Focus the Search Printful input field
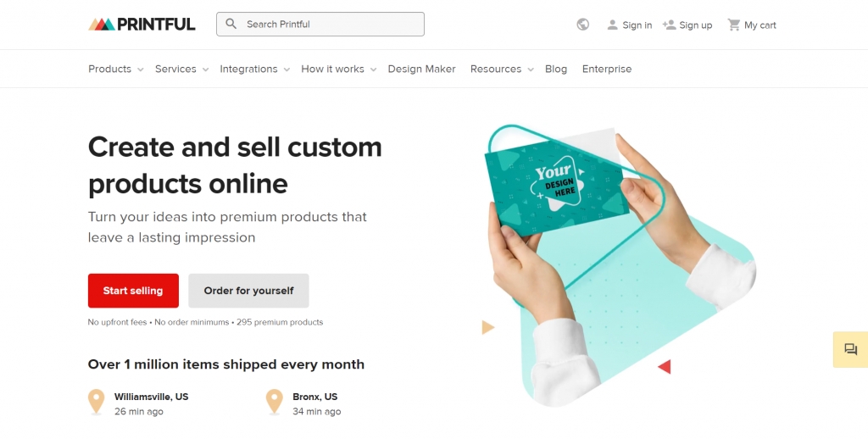The height and width of the screenshot is (439, 868). point(331,25)
